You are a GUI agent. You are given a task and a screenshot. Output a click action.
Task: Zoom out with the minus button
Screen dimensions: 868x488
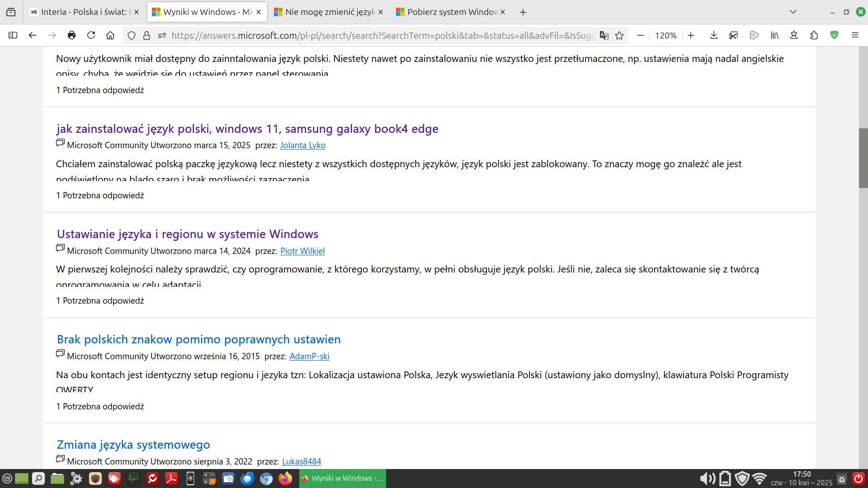641,35
